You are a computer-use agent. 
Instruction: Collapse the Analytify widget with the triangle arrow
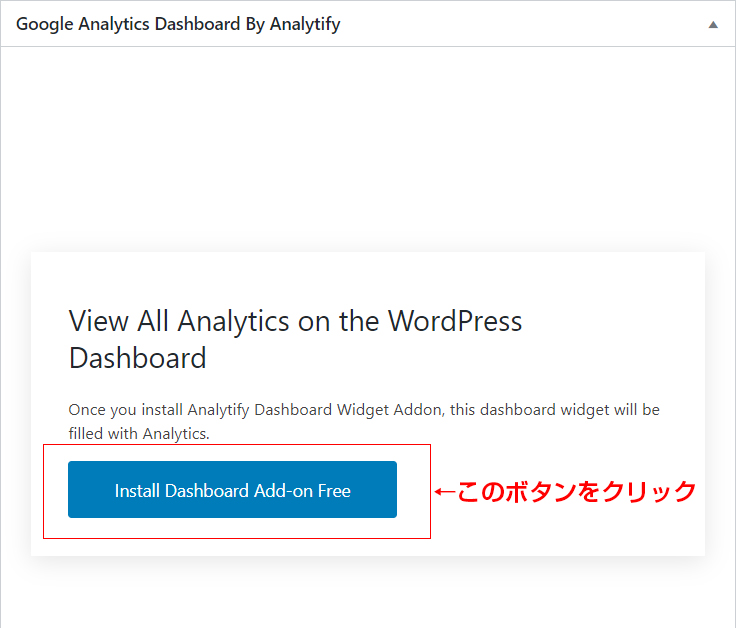pyautogui.click(x=713, y=24)
